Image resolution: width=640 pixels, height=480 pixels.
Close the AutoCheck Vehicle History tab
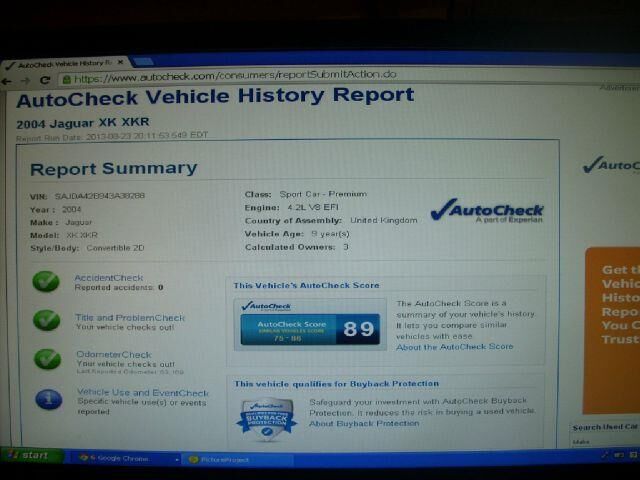coord(120,62)
